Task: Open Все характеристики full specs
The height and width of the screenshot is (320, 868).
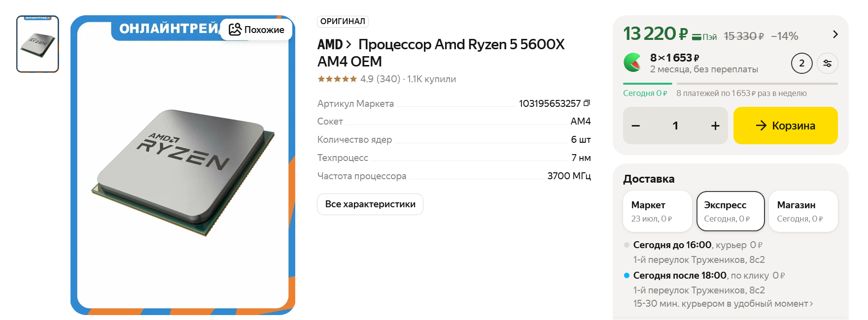Action: coord(370,204)
